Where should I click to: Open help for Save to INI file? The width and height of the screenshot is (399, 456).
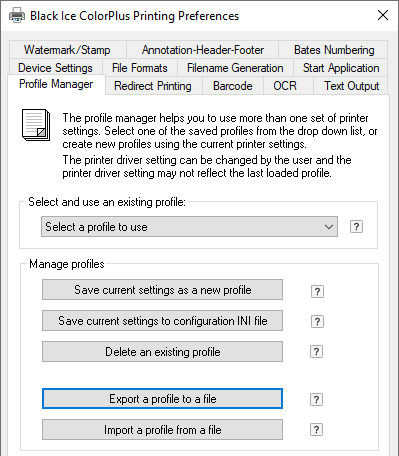click(317, 321)
